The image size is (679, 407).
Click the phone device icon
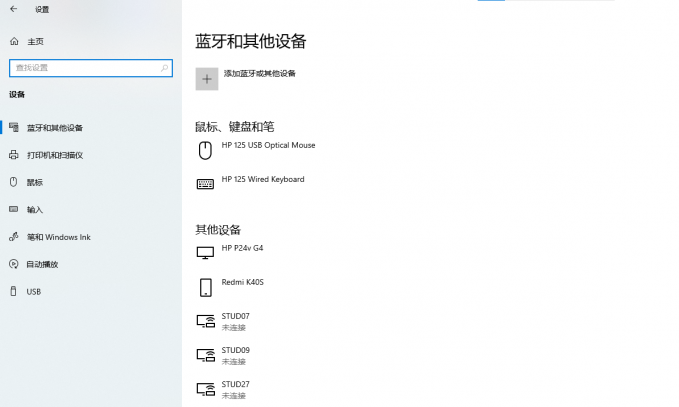[206, 287]
